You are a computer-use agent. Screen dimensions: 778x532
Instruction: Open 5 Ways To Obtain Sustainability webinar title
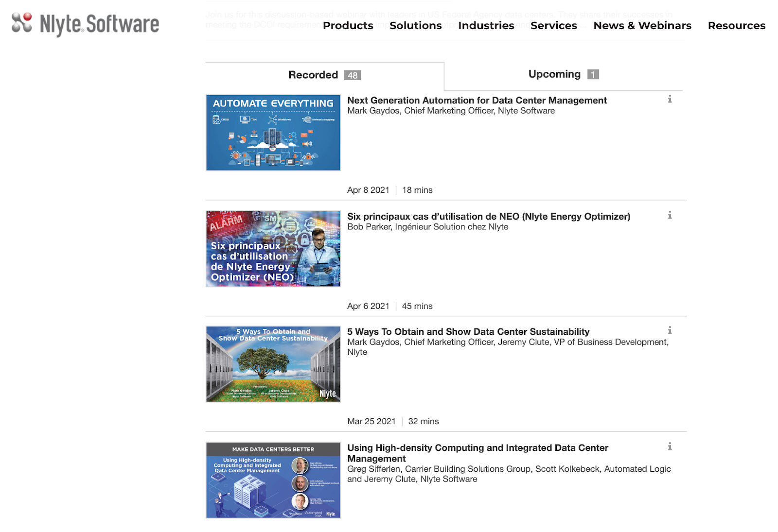[468, 332]
